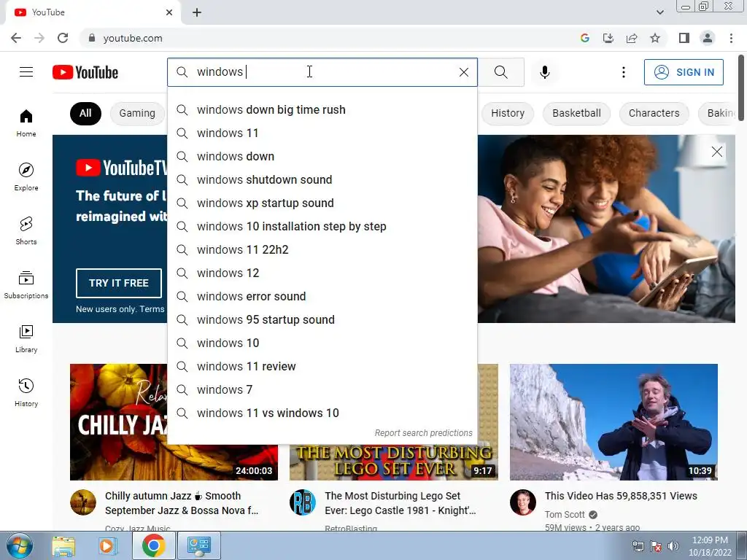Image resolution: width=747 pixels, height=560 pixels.
Task: Click the magnifier search button
Action: (500, 72)
